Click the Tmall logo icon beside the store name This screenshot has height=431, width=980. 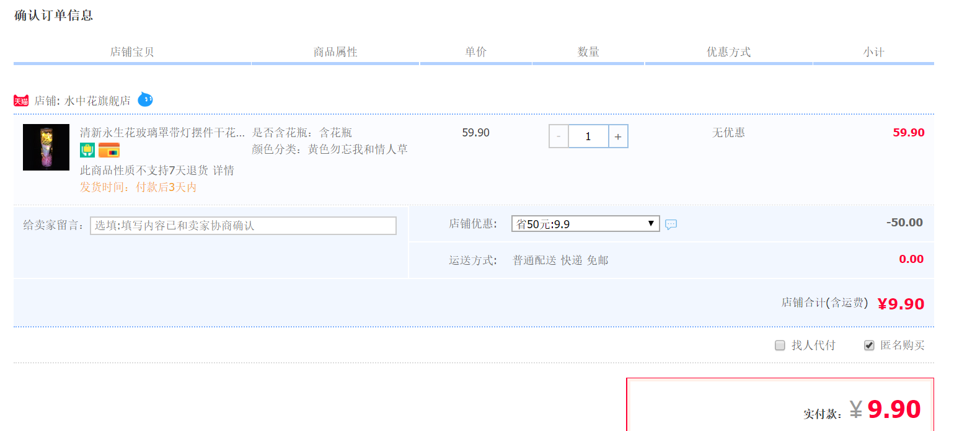click(x=21, y=100)
